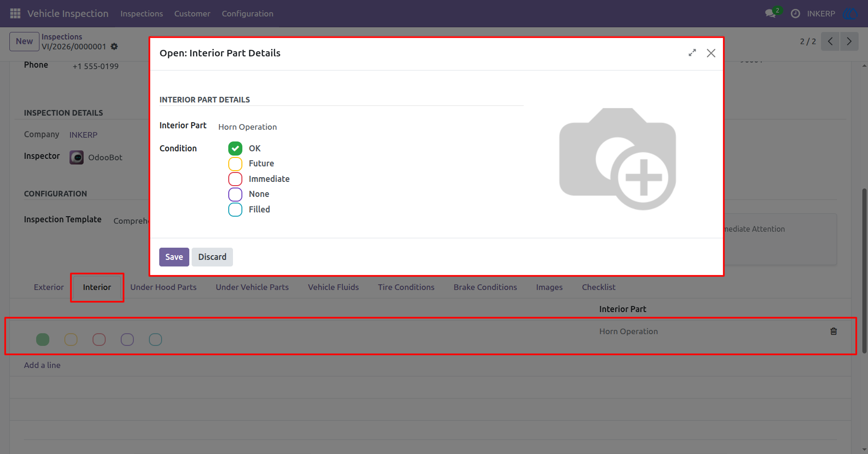The width and height of the screenshot is (868, 454).
Task: Click the Horn Operation interior part field
Action: click(x=248, y=127)
